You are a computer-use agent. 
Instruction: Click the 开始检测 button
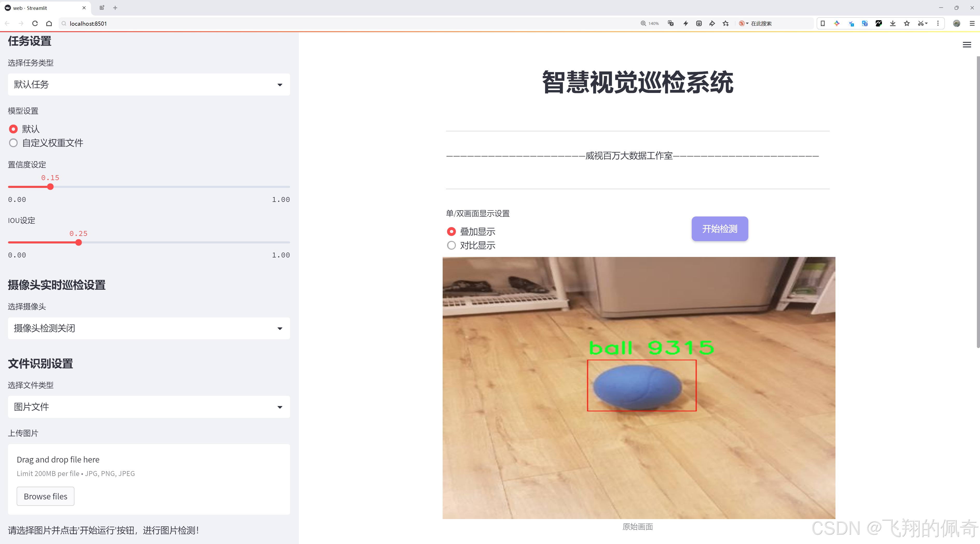[719, 229]
